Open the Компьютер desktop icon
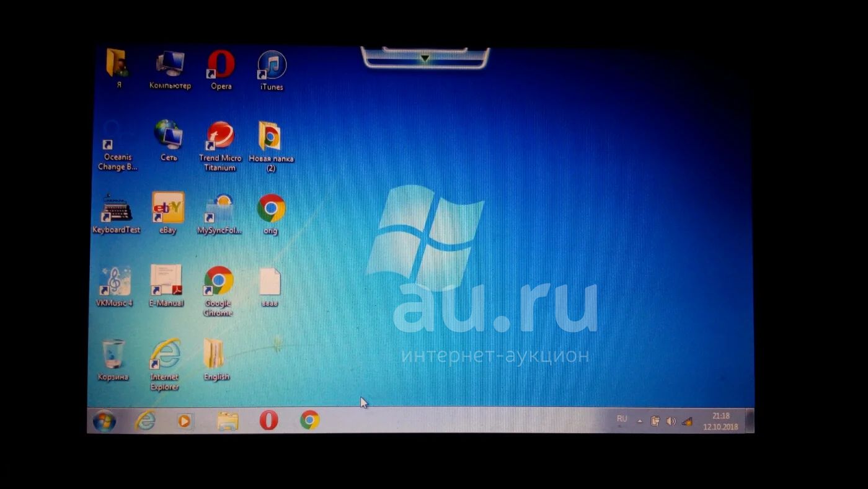The image size is (868, 489). tap(170, 65)
